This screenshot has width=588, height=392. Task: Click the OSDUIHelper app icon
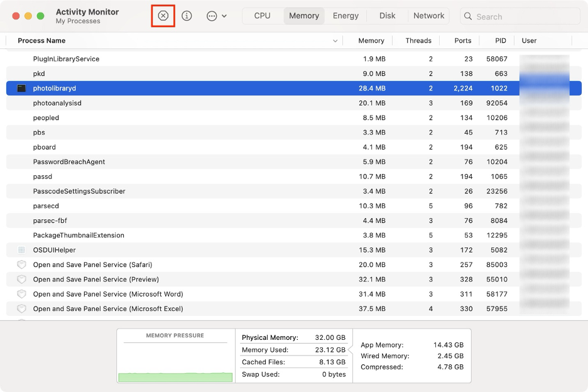[21, 250]
